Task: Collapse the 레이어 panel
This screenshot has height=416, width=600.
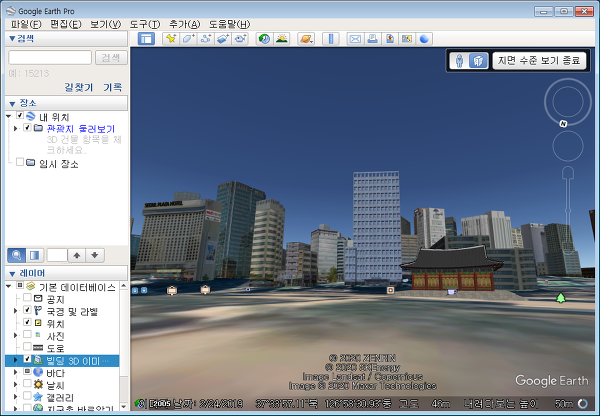Action: [x=12, y=274]
